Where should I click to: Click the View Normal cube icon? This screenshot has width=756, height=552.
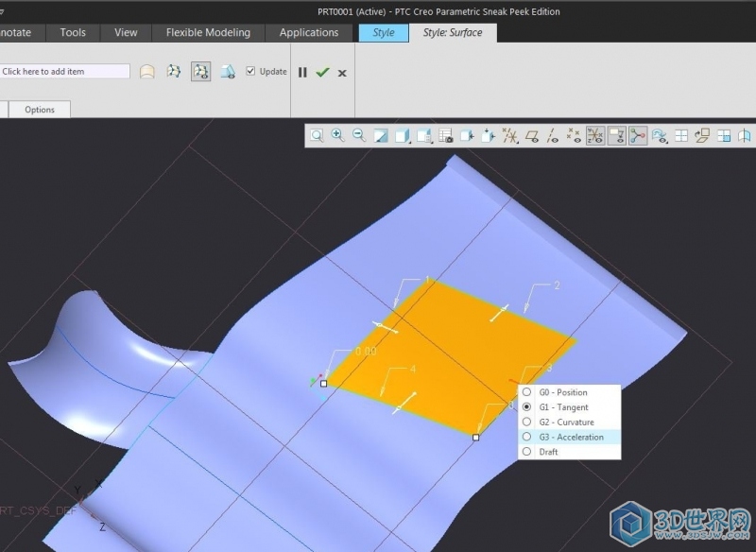467,136
